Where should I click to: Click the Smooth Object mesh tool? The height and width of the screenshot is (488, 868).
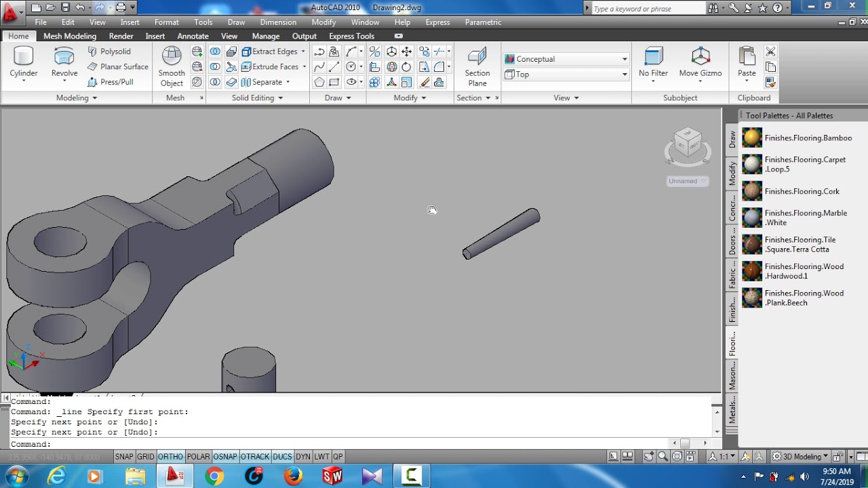pos(172,66)
